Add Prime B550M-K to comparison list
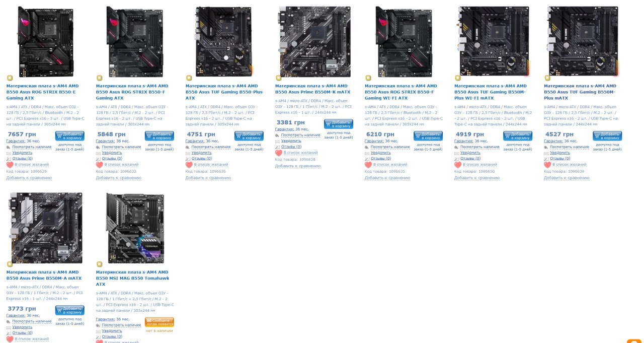The image size is (644, 343). (x=298, y=166)
